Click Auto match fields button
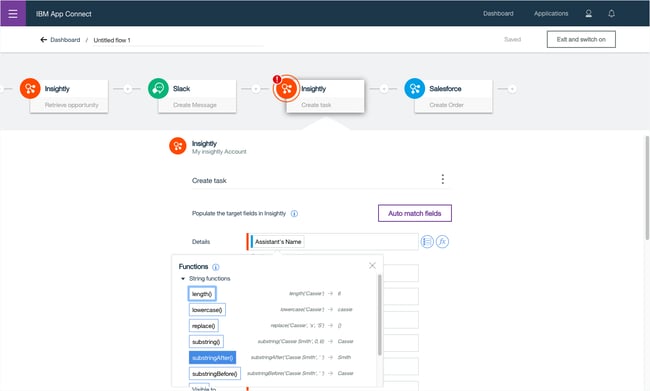This screenshot has width=650, height=391. pos(415,213)
